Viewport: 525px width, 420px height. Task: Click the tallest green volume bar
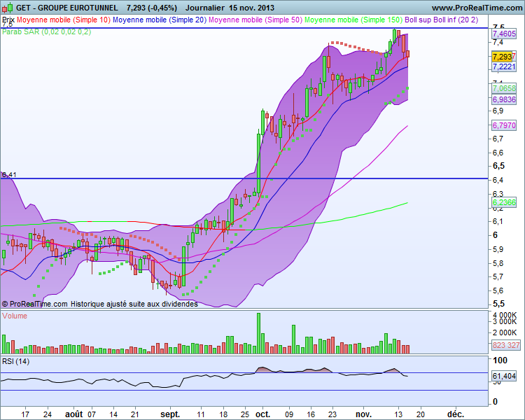[x=258, y=333]
